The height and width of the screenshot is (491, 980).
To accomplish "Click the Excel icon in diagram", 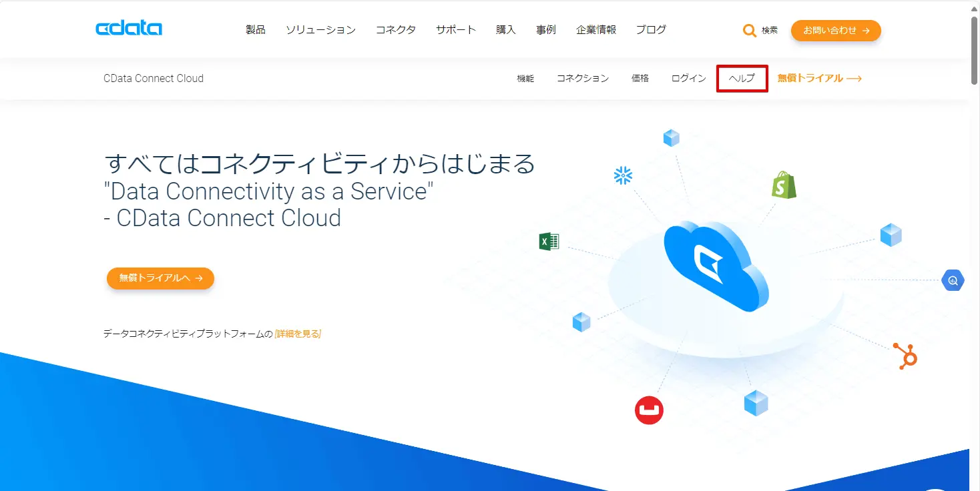I will [x=549, y=241].
